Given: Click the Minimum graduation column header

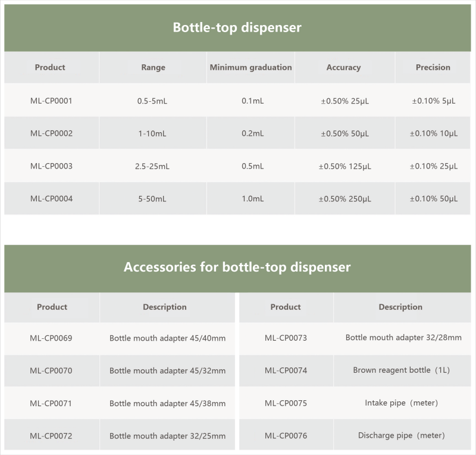Looking at the screenshot, I should pyautogui.click(x=250, y=67).
